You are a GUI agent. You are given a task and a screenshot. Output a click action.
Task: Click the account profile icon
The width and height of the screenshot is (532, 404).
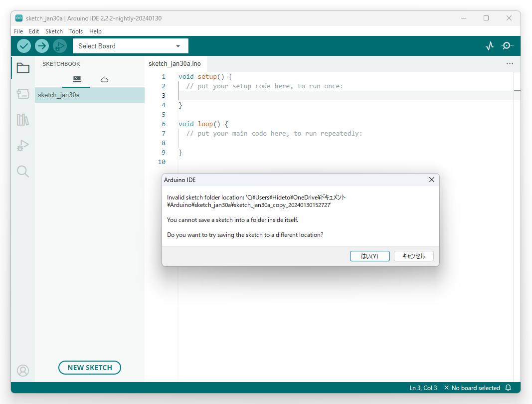coord(22,371)
